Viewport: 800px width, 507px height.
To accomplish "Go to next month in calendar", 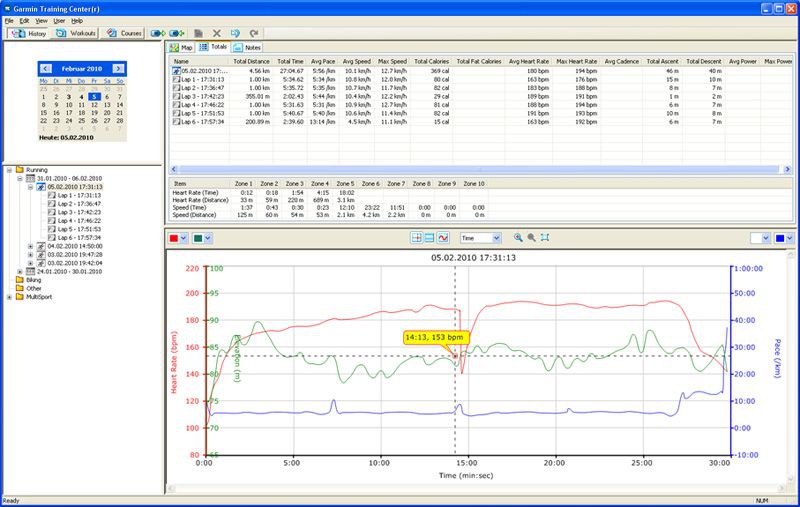I will pyautogui.click(x=118, y=68).
